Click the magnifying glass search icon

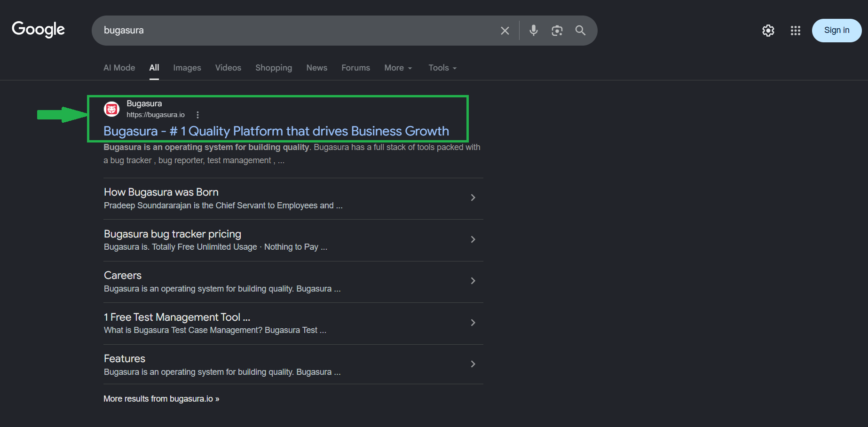click(x=581, y=31)
